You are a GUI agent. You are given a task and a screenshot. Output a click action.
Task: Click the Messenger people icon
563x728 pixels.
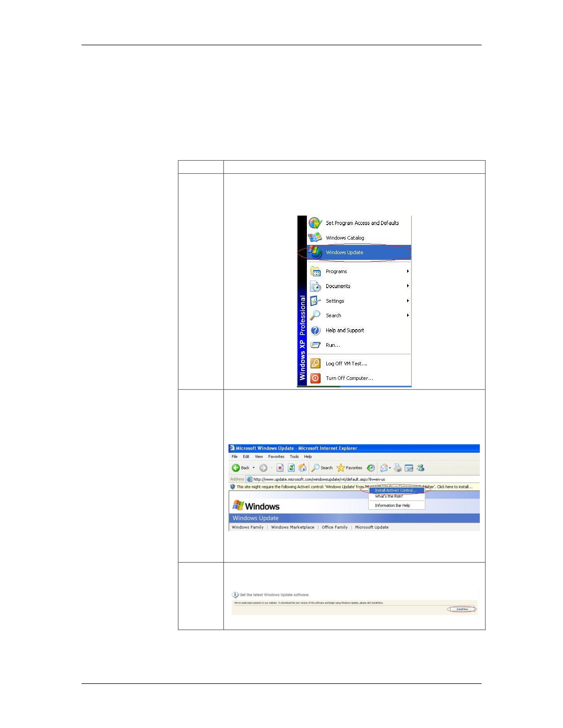pyautogui.click(x=420, y=468)
